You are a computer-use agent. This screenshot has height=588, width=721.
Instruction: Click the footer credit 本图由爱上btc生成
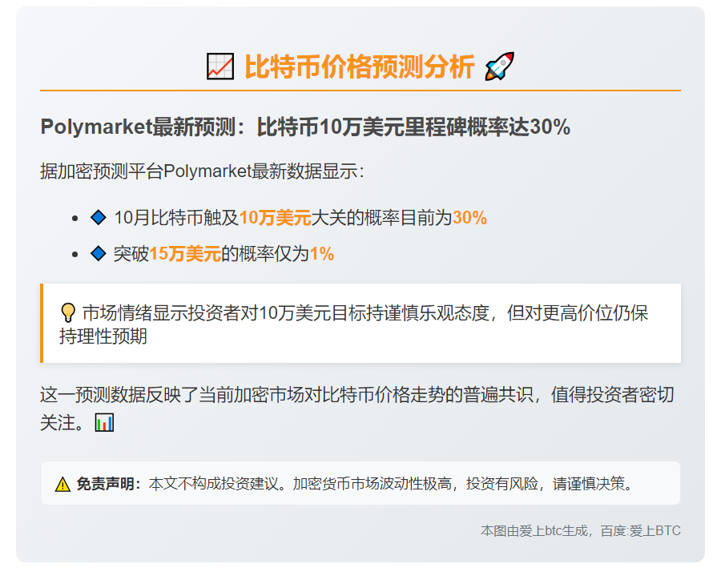click(x=580, y=530)
